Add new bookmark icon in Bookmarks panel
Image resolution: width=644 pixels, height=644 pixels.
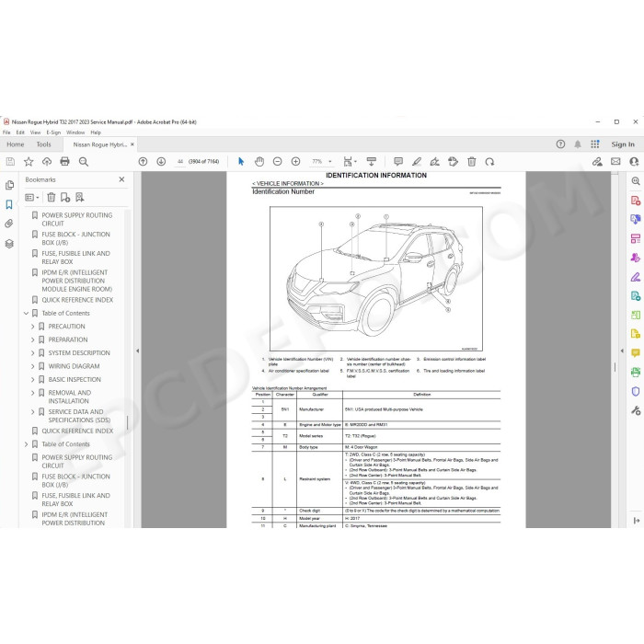[x=65, y=197]
